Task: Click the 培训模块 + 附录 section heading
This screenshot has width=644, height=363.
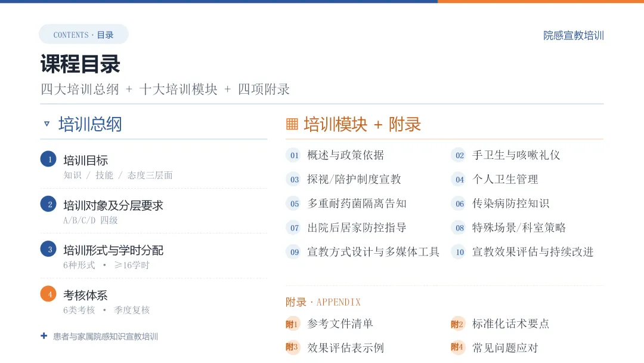Action: (x=363, y=124)
